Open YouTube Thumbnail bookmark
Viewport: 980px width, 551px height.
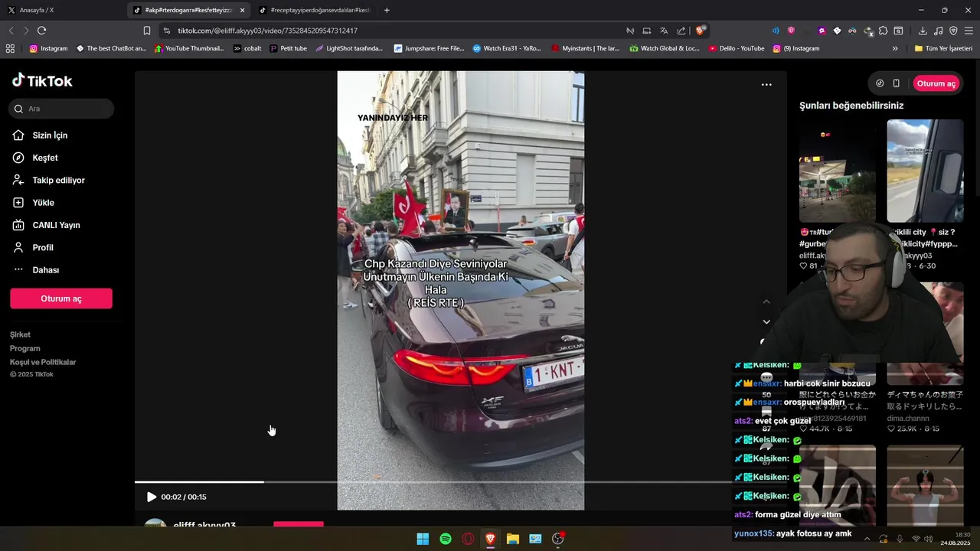pyautogui.click(x=189, y=48)
